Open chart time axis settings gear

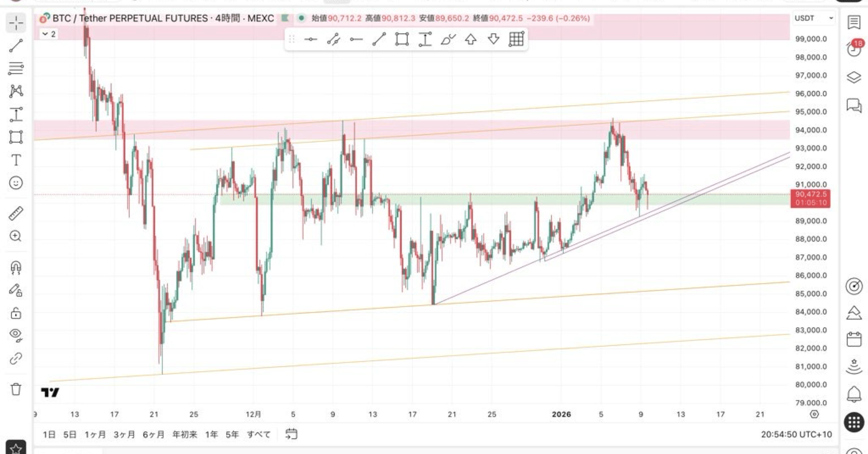(814, 414)
